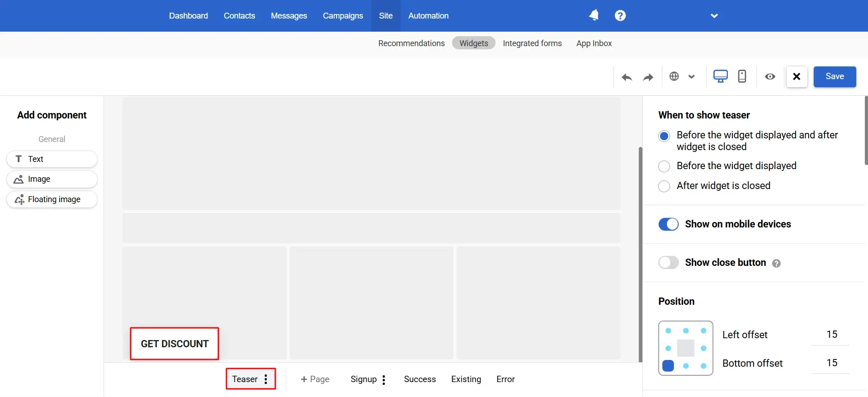This screenshot has width=868, height=397.
Task: Disable Show on mobile devices toggle
Action: coord(668,224)
